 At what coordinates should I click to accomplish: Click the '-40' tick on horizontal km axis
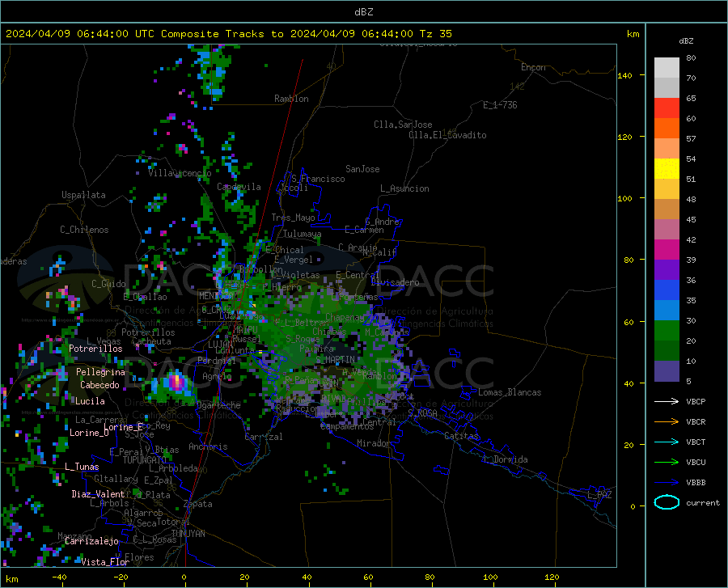pos(59,577)
